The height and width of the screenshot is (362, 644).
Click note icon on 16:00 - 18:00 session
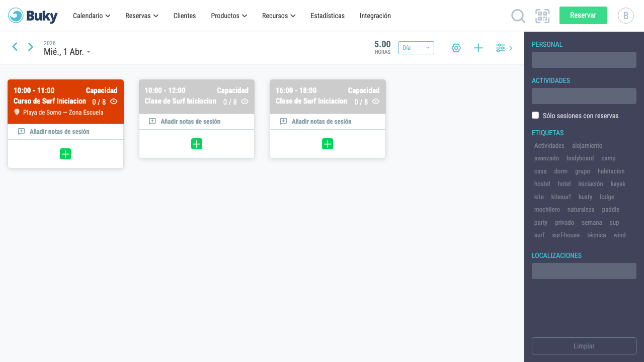(x=283, y=121)
